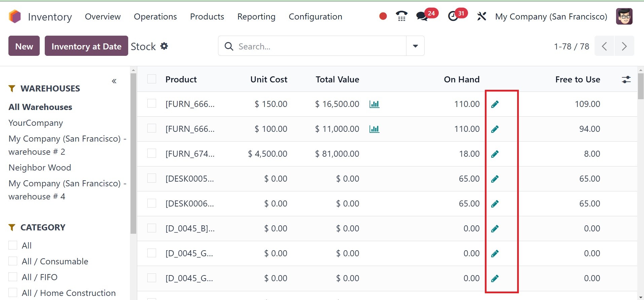This screenshot has width=644, height=300.
Task: Open valuation chart icon beside $ 11,000.00
Action: coord(374,129)
